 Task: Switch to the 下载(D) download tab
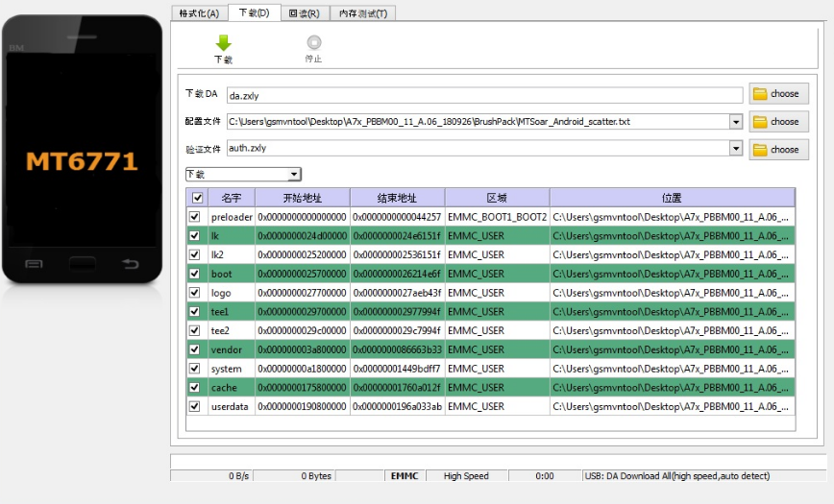tap(255, 12)
